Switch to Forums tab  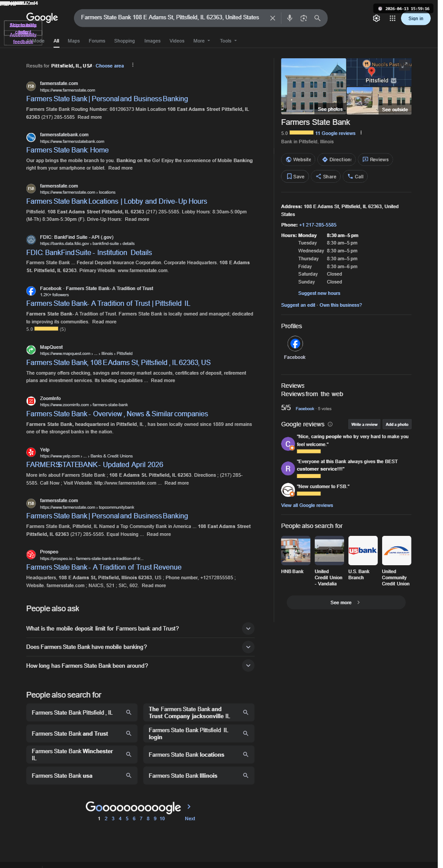pyautogui.click(x=97, y=41)
